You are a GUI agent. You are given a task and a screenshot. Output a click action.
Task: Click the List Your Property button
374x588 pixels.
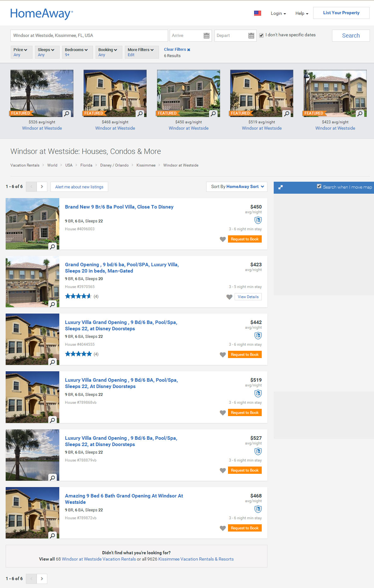341,13
